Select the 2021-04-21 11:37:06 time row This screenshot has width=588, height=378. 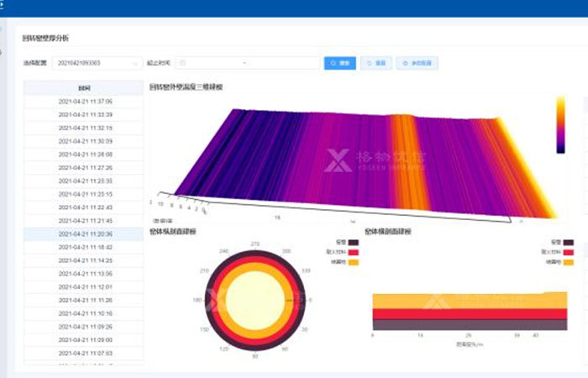tap(85, 102)
